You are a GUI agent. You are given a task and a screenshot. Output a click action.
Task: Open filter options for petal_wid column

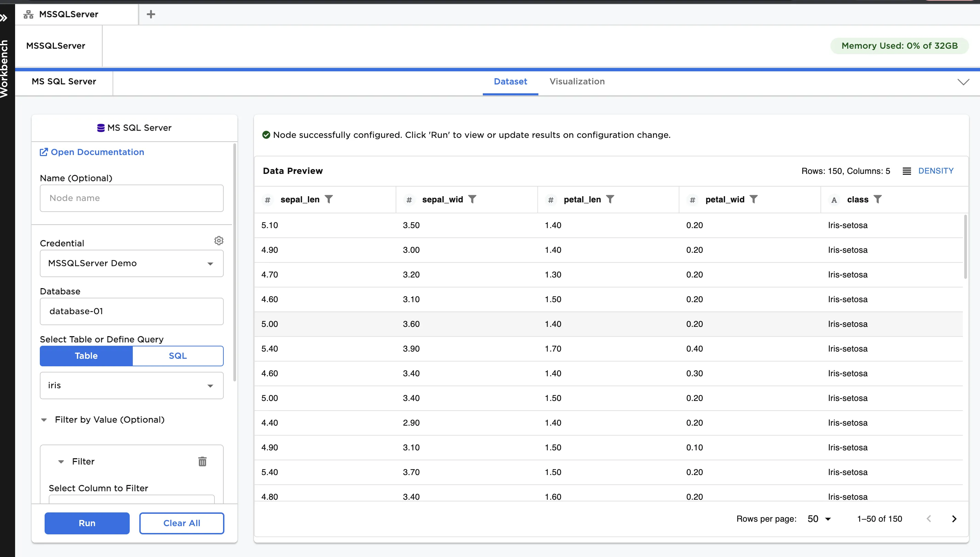(x=753, y=199)
